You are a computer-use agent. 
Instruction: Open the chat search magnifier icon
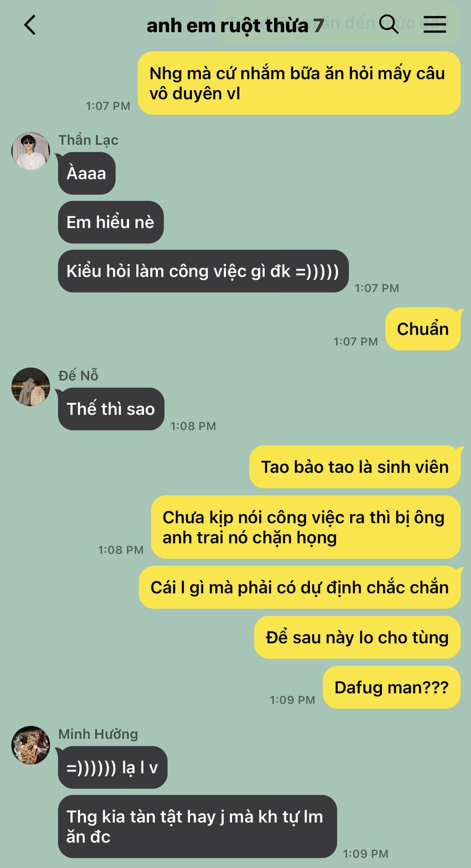pos(389,24)
